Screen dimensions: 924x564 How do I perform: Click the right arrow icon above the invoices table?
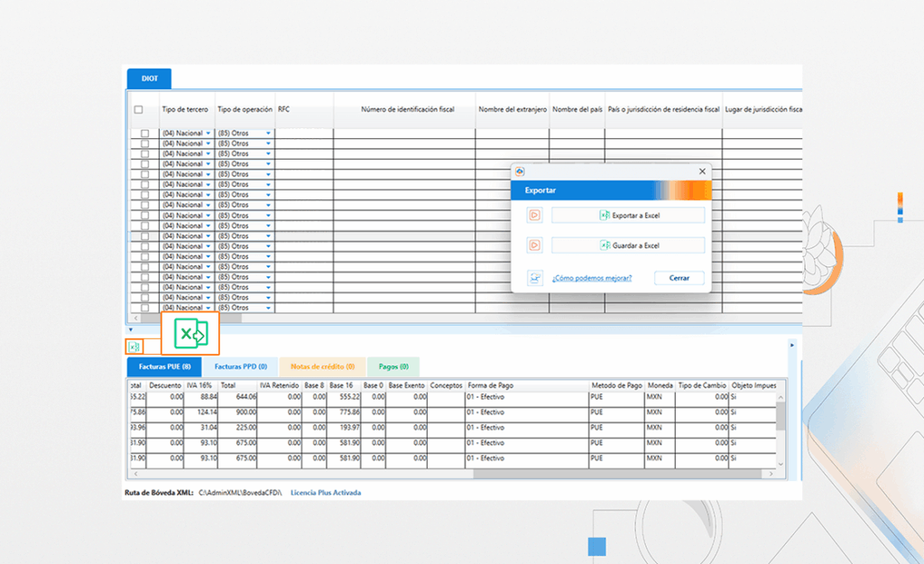[x=792, y=345]
